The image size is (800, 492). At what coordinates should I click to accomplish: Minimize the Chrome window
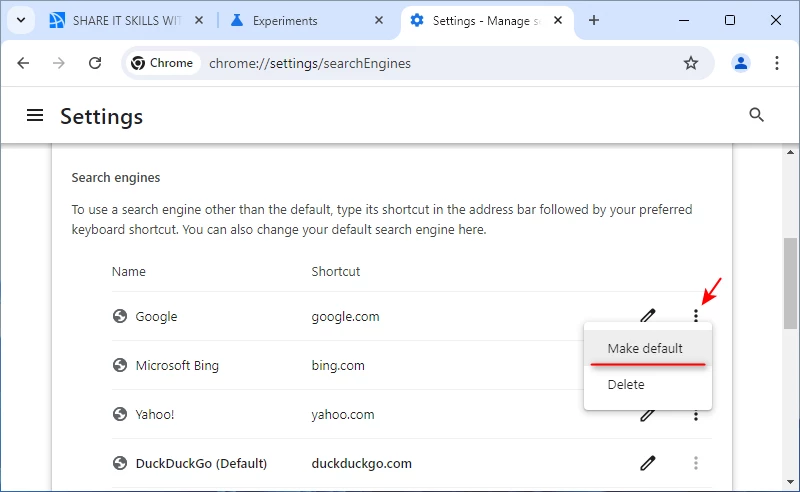tap(684, 20)
